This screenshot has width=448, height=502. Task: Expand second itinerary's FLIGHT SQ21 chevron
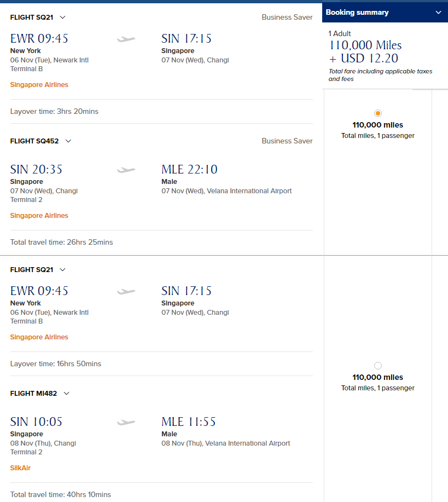click(63, 269)
